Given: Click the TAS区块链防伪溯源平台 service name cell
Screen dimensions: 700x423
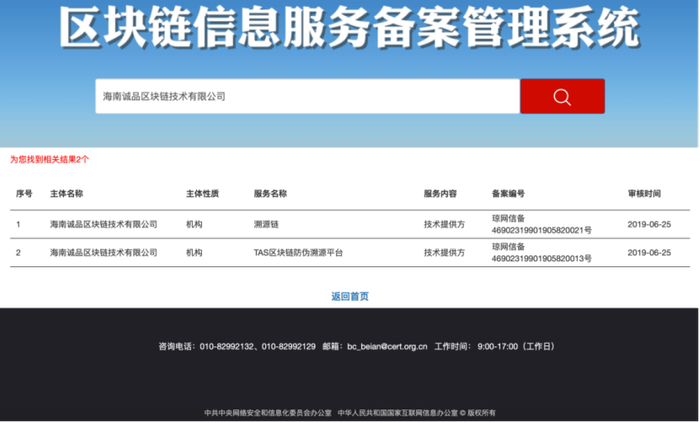Looking at the screenshot, I should 298,253.
